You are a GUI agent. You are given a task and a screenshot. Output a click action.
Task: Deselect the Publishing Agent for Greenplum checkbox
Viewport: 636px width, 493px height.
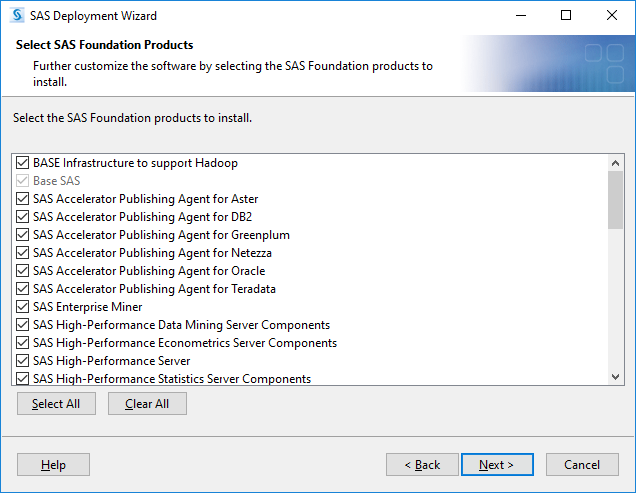[22, 235]
